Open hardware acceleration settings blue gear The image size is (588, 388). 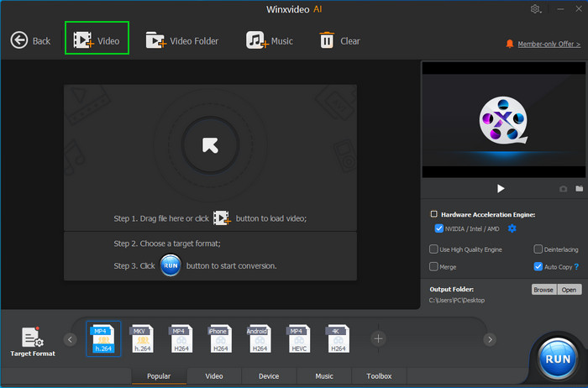coord(512,228)
